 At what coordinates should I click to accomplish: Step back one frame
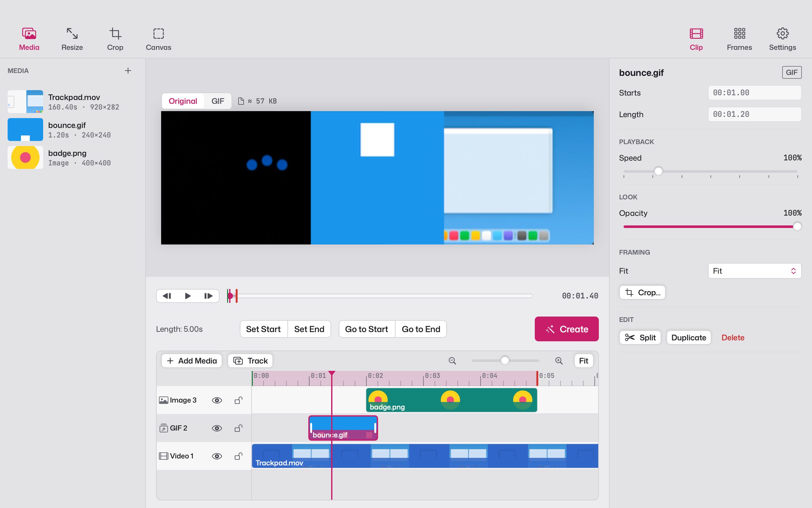[x=167, y=296]
